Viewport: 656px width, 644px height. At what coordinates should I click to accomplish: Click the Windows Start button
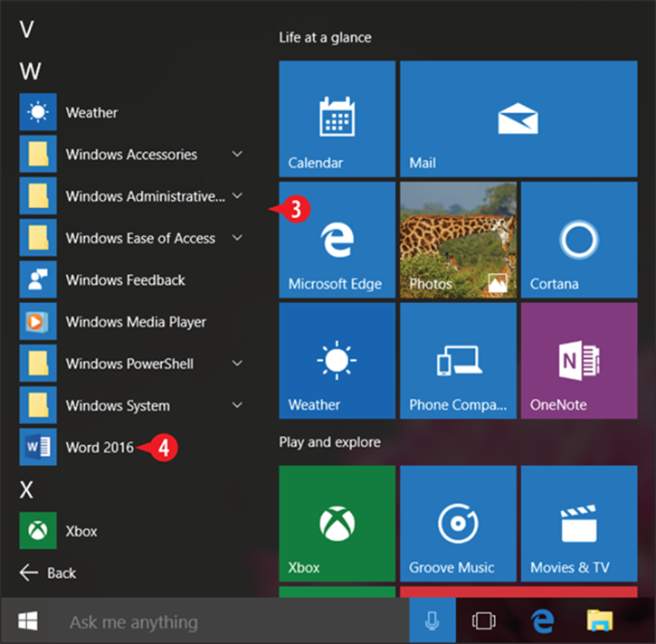point(28,621)
